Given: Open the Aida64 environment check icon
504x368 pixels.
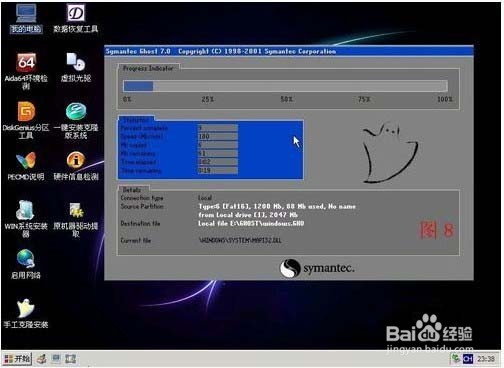Looking at the screenshot, I should tap(26, 71).
